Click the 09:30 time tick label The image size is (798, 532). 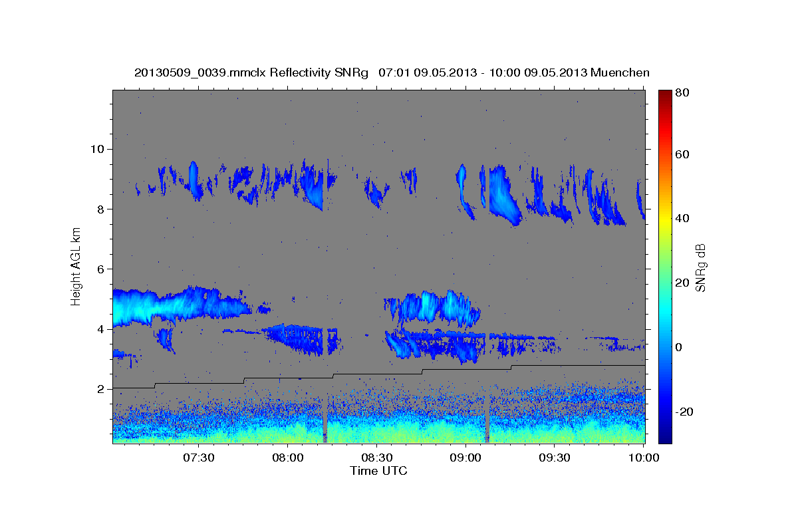555,458
